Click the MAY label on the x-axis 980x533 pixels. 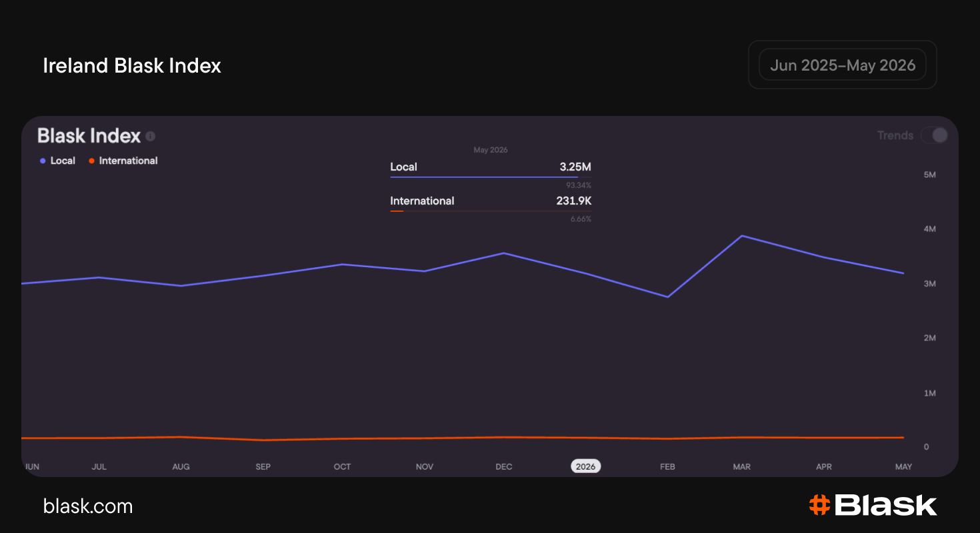tap(903, 466)
